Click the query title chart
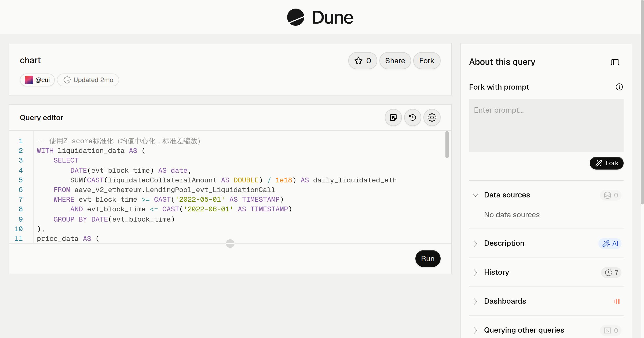The image size is (644, 338). tap(30, 60)
